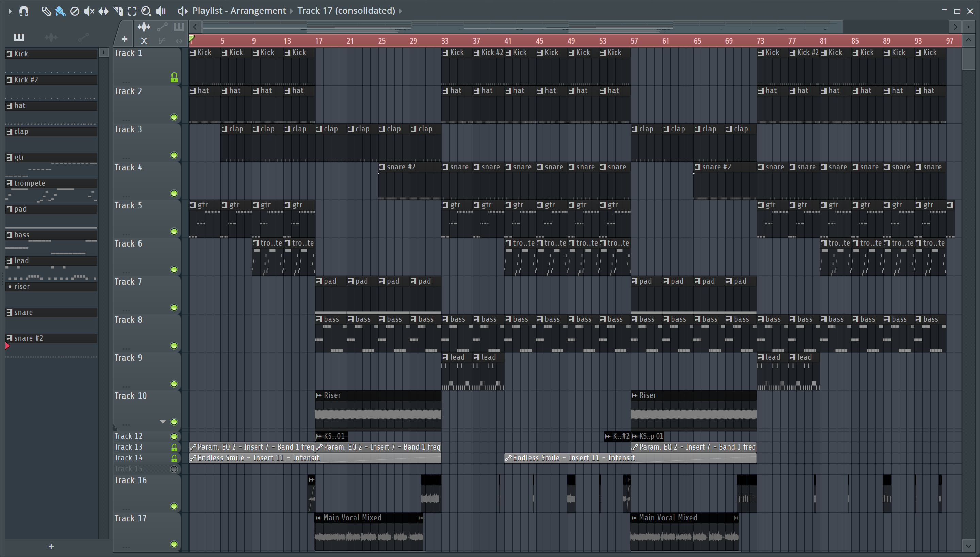Image resolution: width=980 pixels, height=557 pixels.
Task: Select the Slice tool
Action: pos(118,11)
